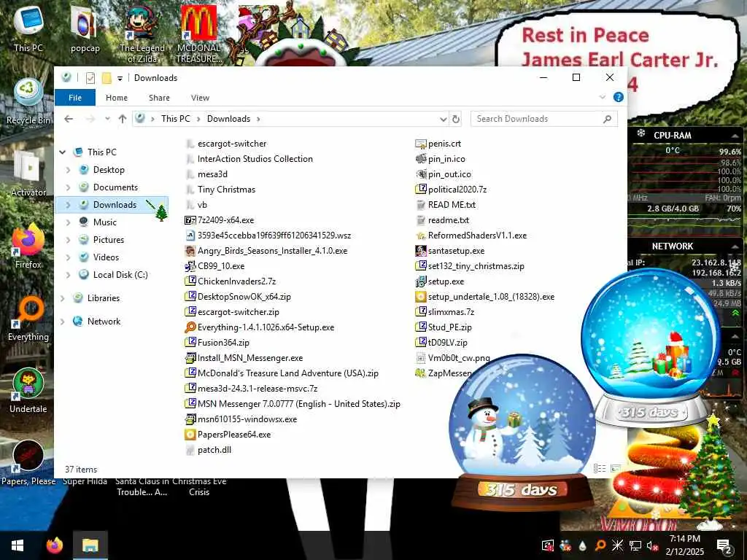Open the Home ribbon tab
Viewport: 747px width, 560px height.
pos(117,98)
